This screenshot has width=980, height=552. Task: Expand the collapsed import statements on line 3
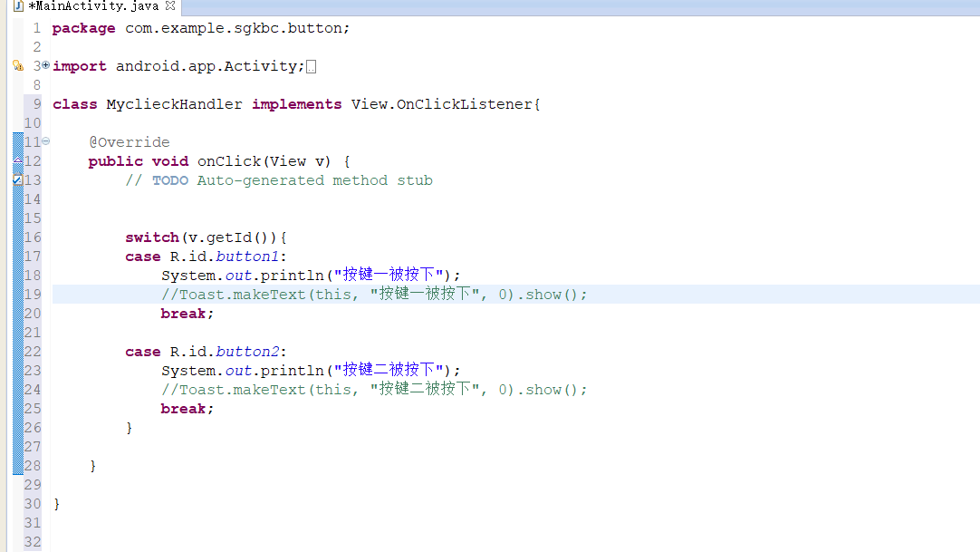coord(45,65)
